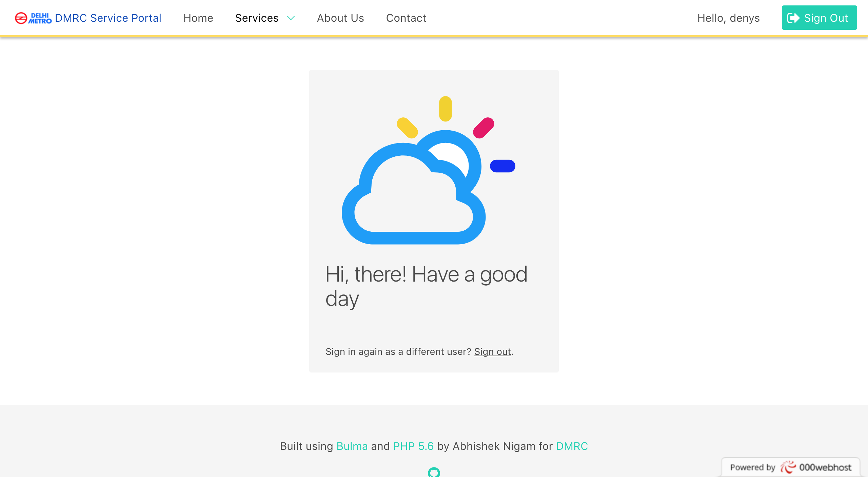
Task: Navigate to the Contact page
Action: point(406,18)
